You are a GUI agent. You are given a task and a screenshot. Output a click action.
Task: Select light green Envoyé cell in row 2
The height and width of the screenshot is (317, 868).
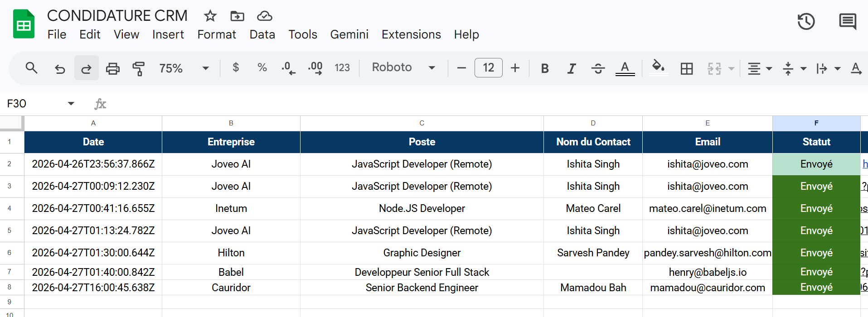tap(816, 164)
